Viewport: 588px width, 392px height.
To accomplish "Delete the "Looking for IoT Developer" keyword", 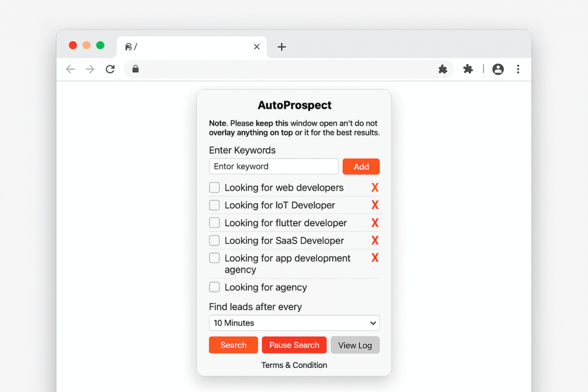I will point(374,205).
